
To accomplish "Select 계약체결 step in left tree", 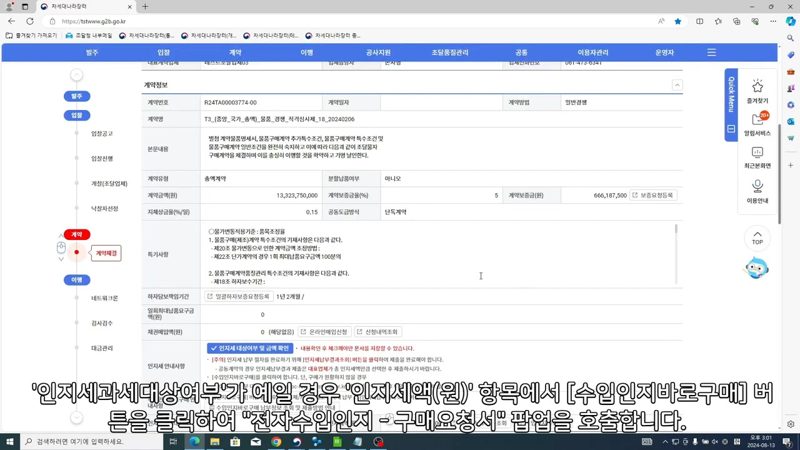I will click(x=106, y=253).
